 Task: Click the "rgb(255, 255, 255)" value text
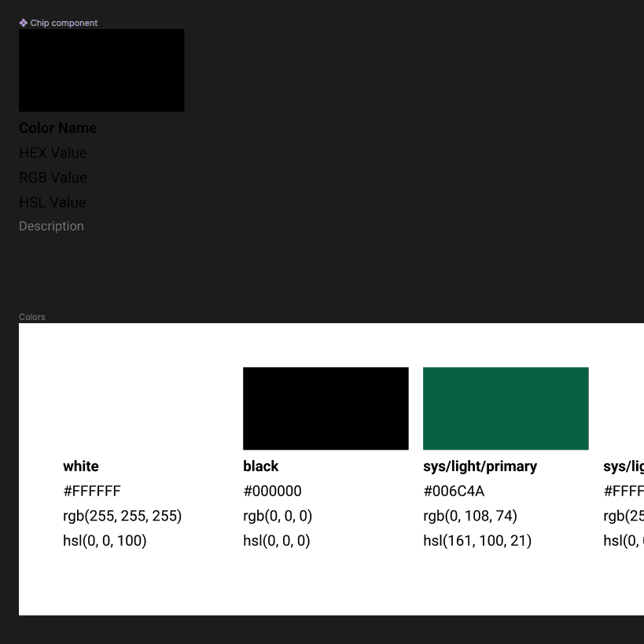(122, 516)
